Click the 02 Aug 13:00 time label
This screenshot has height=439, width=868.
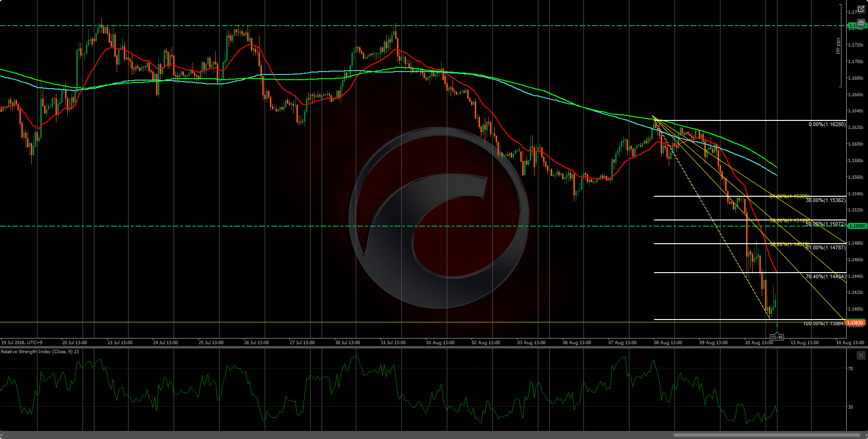pos(486,342)
